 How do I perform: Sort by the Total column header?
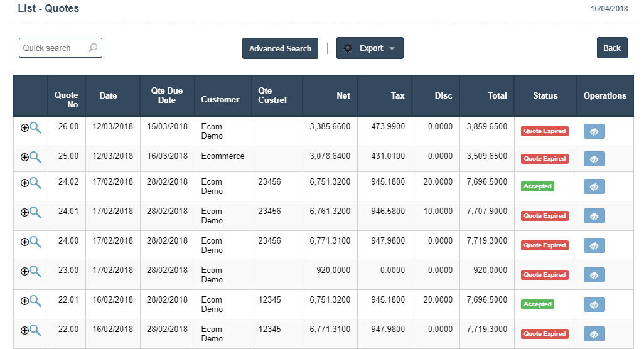pos(497,95)
